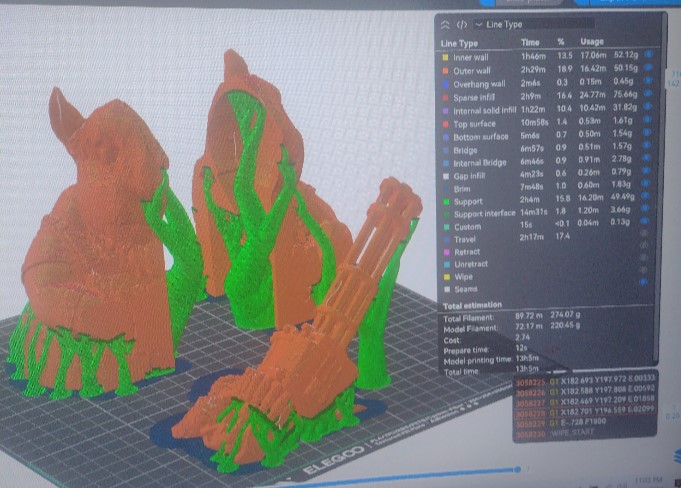Toggle Gap infill visibility eye
Image resolution: width=681 pixels, height=488 pixels.
coord(646,171)
